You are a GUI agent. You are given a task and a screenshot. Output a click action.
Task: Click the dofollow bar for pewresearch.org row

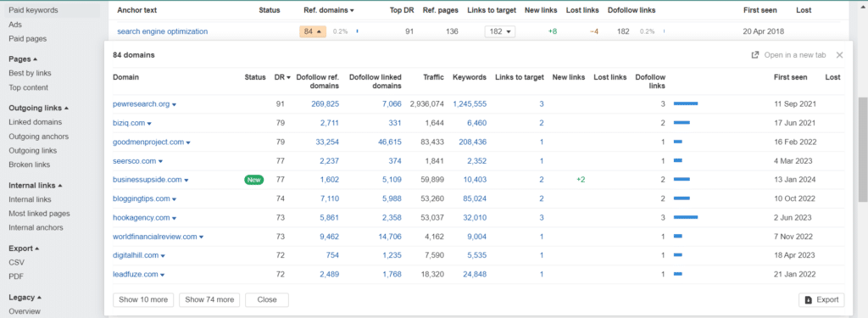(685, 104)
